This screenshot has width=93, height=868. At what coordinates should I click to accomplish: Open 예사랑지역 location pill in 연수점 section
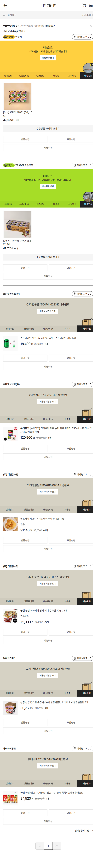click(x=82, y=37)
